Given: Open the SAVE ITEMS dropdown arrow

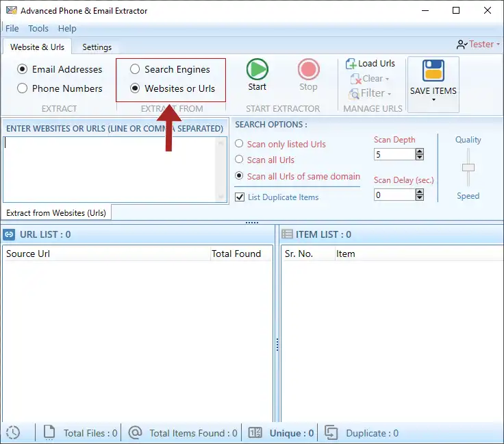Looking at the screenshot, I should (433, 100).
